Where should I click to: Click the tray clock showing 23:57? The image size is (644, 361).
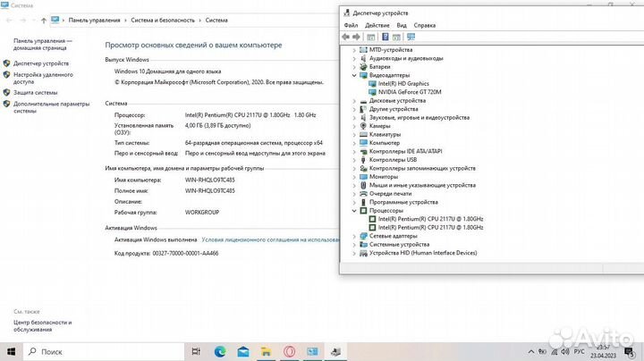(604, 351)
